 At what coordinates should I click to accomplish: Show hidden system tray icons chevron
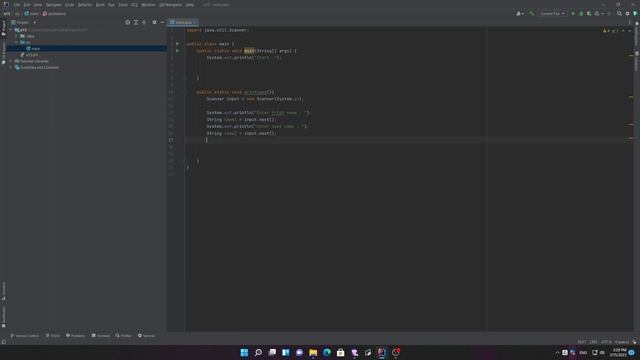pos(557,353)
